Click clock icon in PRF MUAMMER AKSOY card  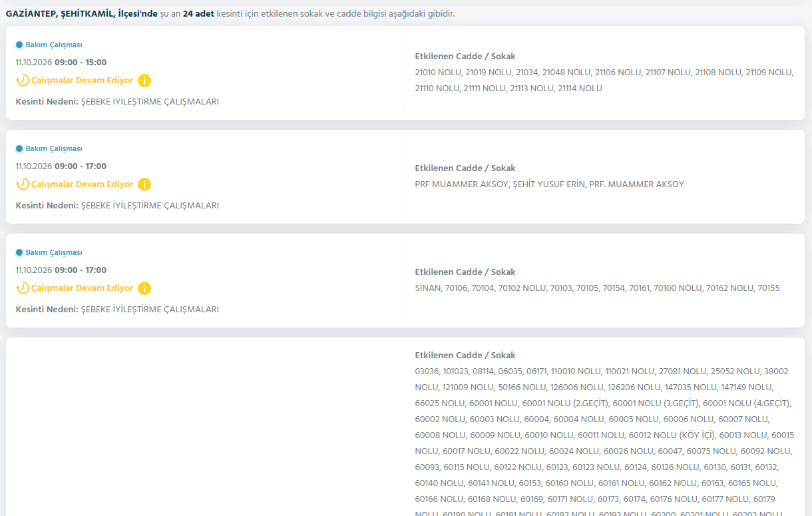(x=23, y=184)
